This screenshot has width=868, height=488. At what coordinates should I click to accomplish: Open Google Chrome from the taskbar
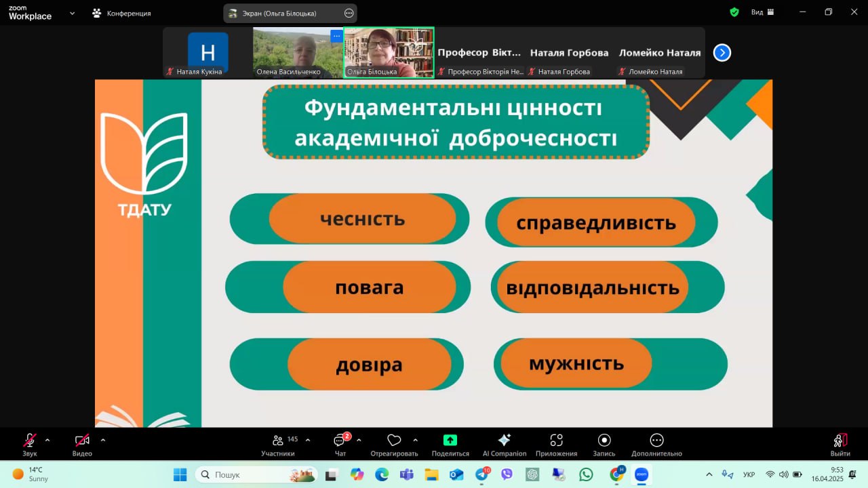[616, 474]
